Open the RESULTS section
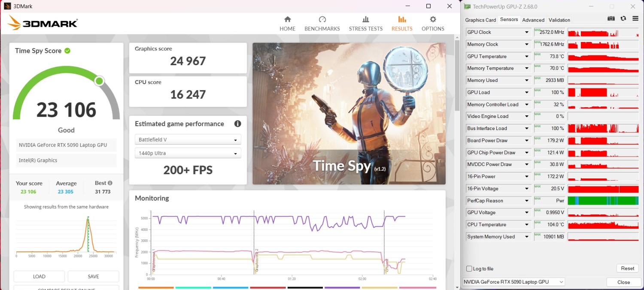644x290 pixels. tap(402, 24)
